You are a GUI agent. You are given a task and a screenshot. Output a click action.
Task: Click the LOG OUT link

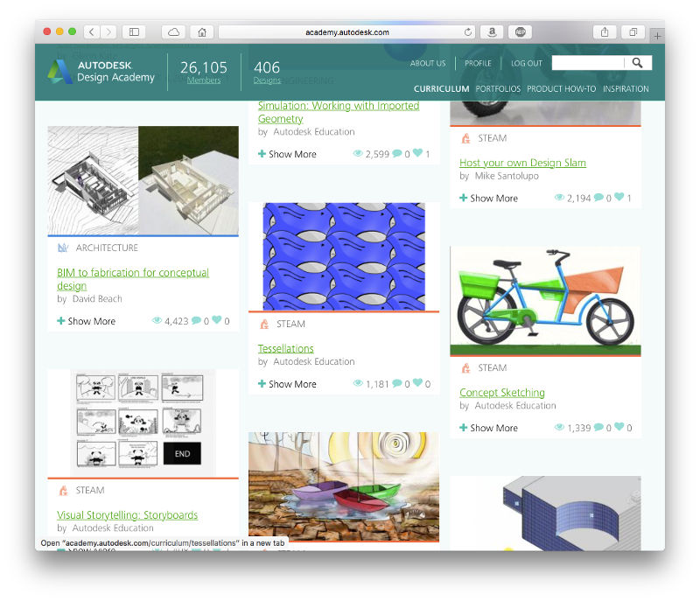coord(527,63)
